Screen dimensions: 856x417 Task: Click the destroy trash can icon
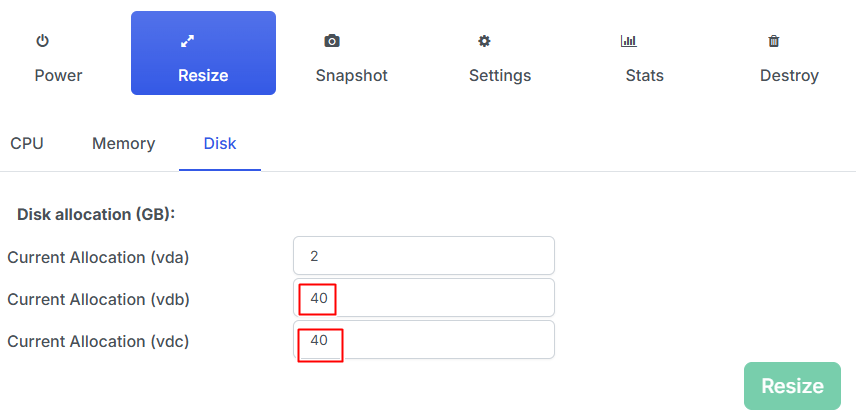[773, 41]
